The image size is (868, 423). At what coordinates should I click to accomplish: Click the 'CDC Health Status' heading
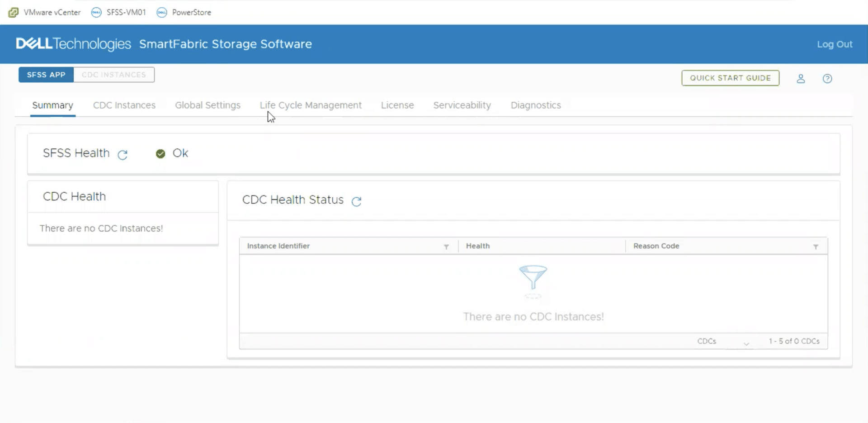click(x=293, y=200)
